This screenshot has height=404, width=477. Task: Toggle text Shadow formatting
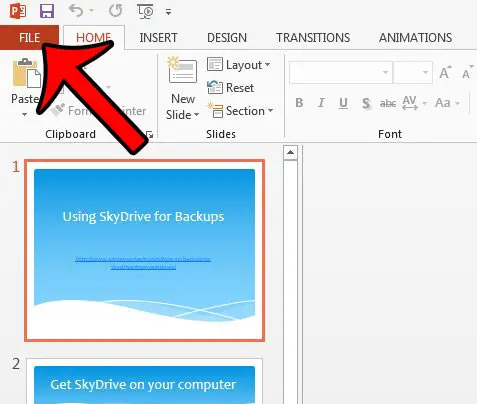click(x=366, y=103)
